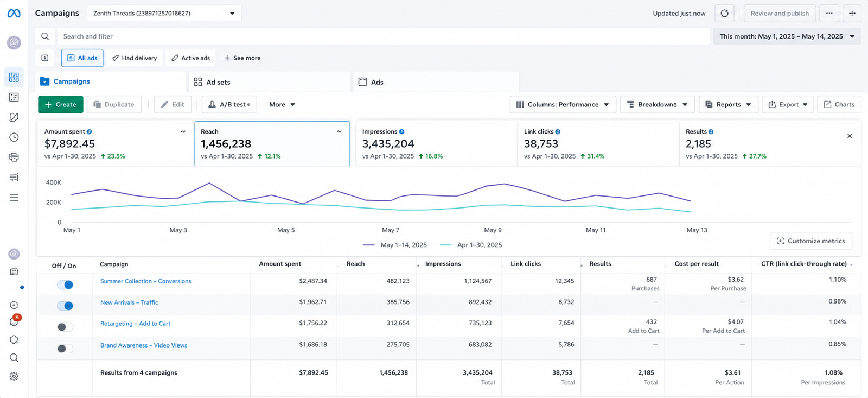Click the top account avatar in sidebar

coord(14,42)
